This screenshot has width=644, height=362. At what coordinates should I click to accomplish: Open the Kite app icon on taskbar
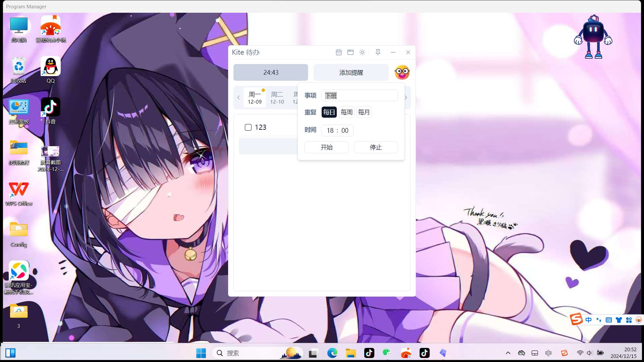tap(443, 353)
